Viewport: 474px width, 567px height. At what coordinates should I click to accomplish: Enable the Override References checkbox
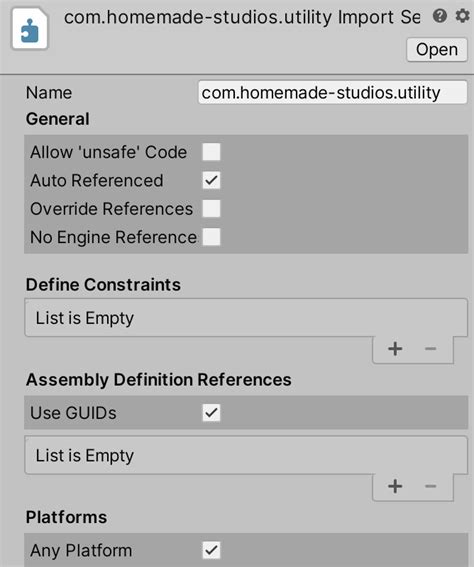(x=212, y=209)
